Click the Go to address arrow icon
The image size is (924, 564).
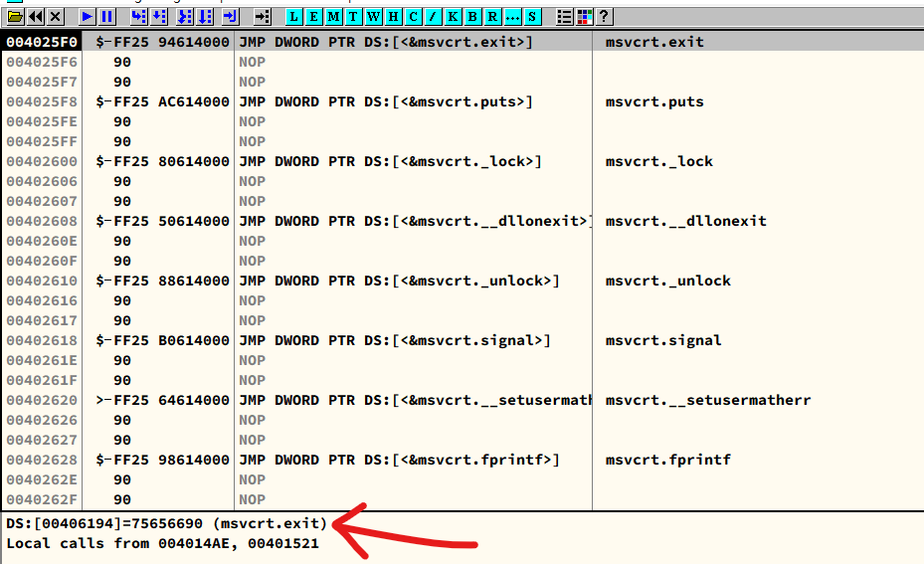coord(262,17)
